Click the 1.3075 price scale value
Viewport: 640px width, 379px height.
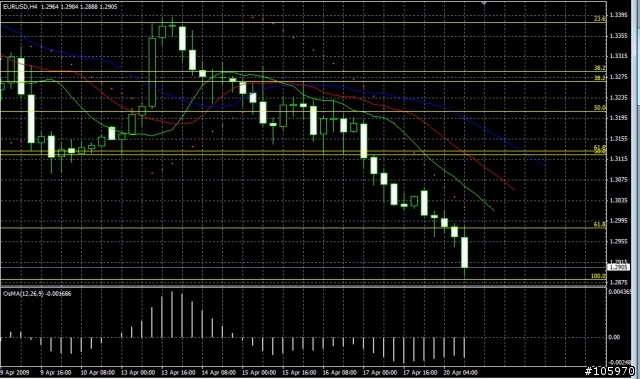(618, 180)
